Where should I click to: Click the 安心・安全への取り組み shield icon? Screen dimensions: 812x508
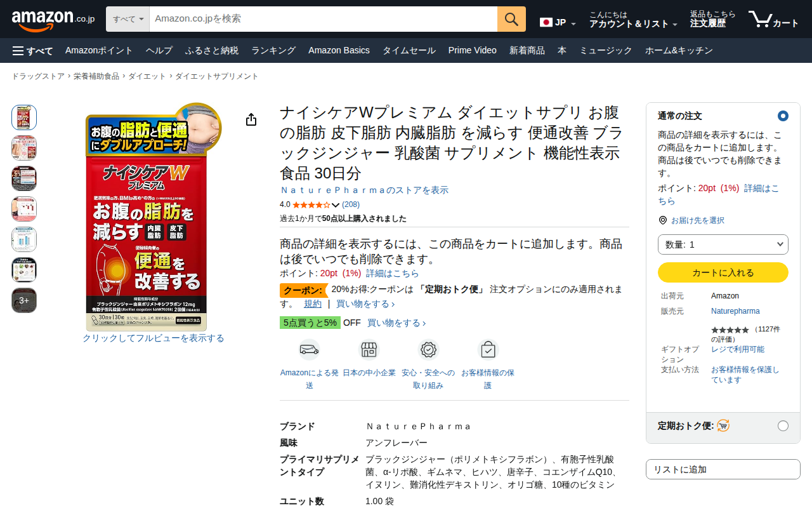point(429,350)
